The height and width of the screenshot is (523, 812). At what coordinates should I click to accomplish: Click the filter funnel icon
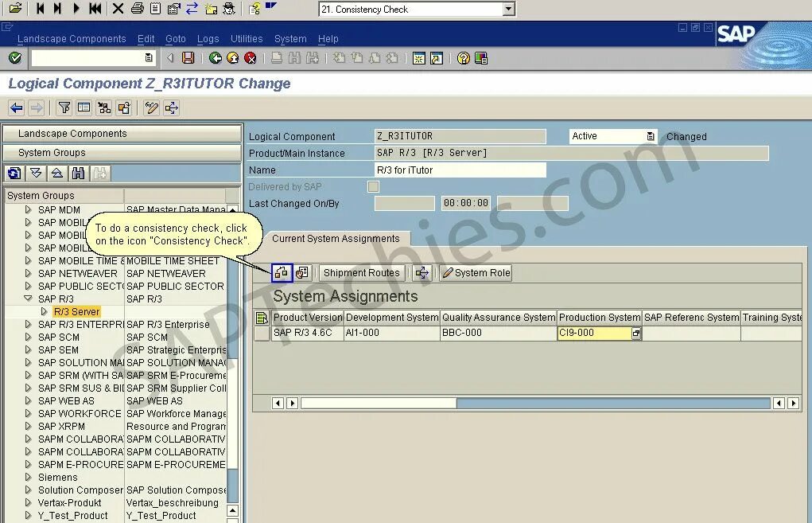[64, 107]
